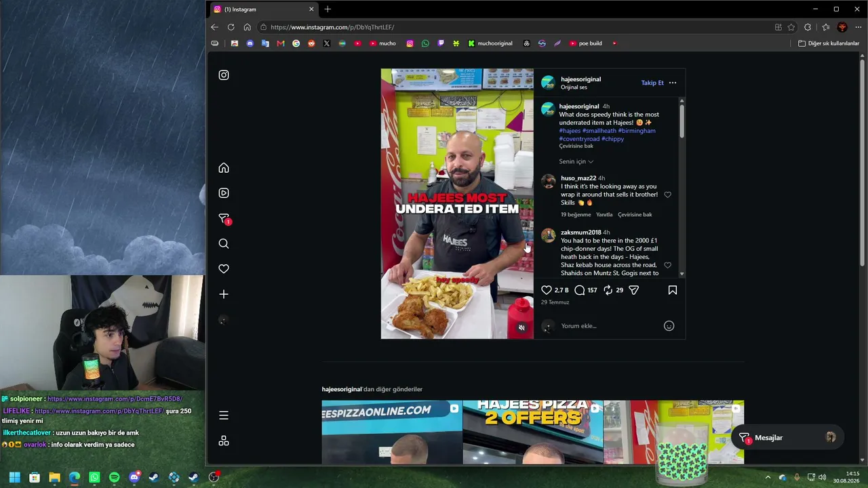View the '19 beğenme' likes list

[x=576, y=215]
